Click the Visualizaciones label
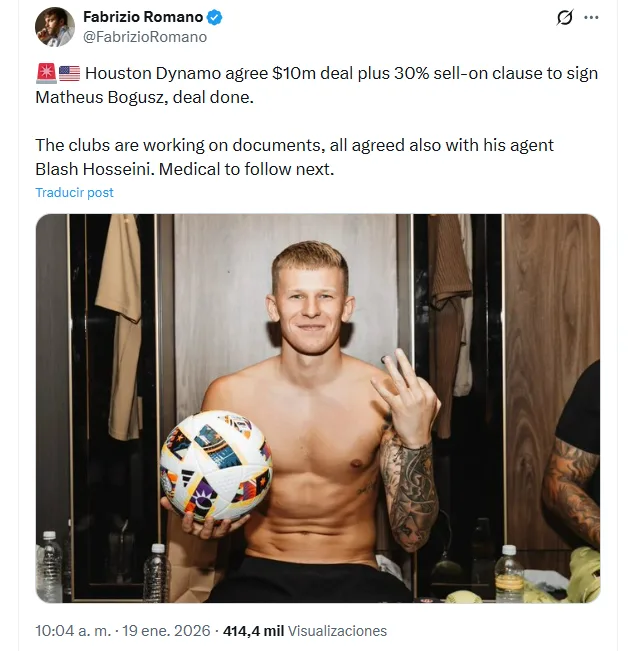The width and height of the screenshot is (632, 651). [337, 631]
